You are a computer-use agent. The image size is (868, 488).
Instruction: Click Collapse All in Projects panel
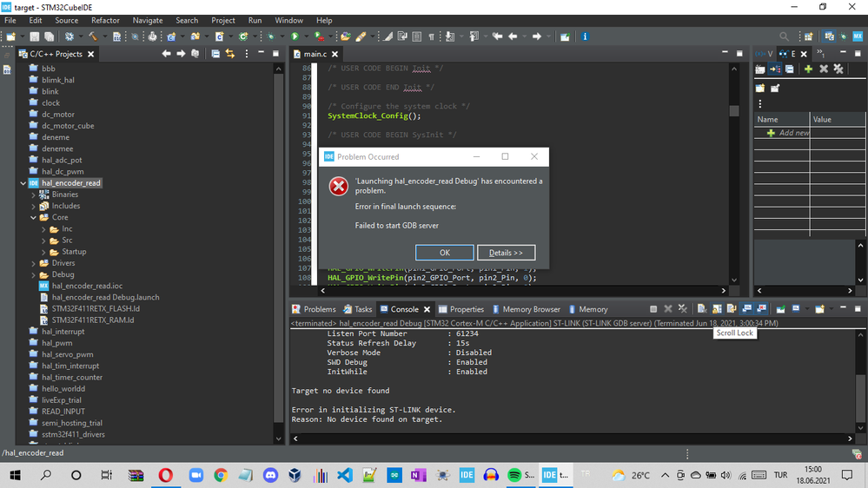[x=215, y=54]
